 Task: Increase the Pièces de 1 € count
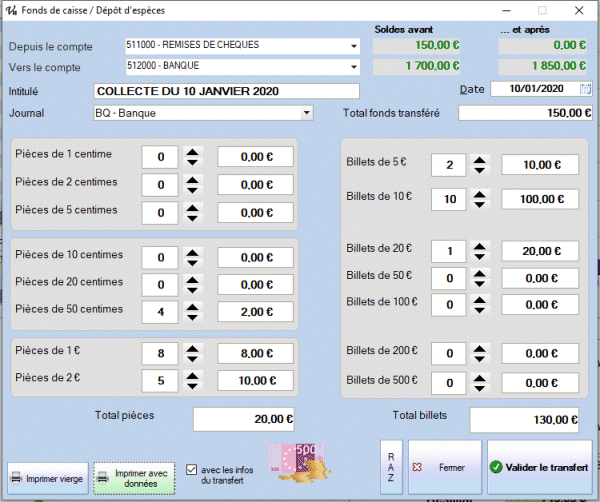coord(193,346)
